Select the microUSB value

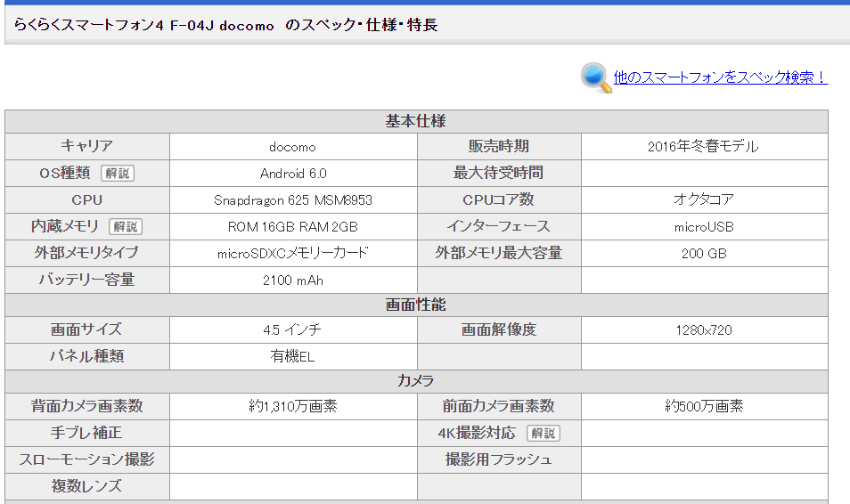(704, 227)
